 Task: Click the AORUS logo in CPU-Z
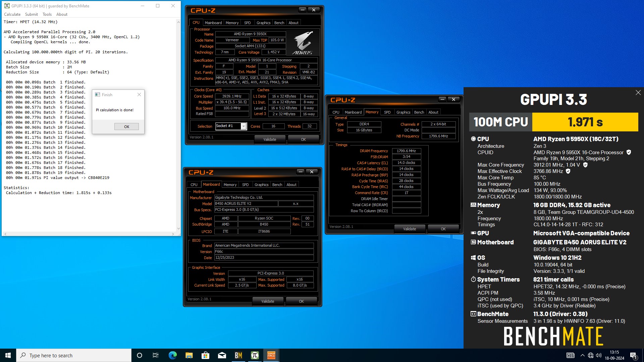click(303, 43)
